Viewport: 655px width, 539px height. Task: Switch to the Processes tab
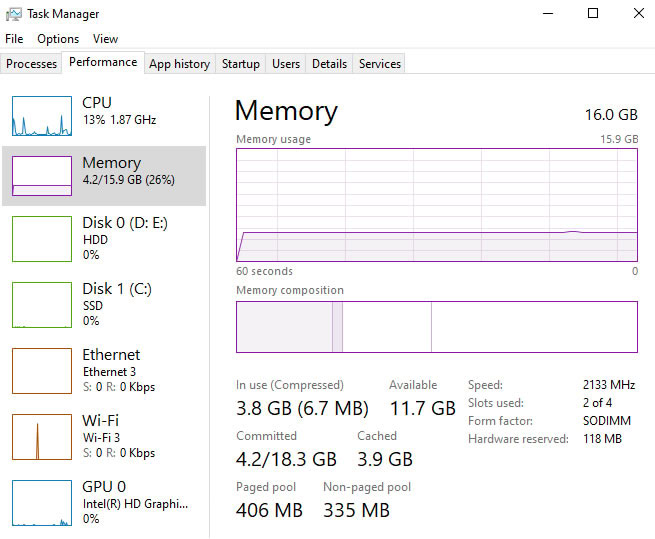point(31,64)
